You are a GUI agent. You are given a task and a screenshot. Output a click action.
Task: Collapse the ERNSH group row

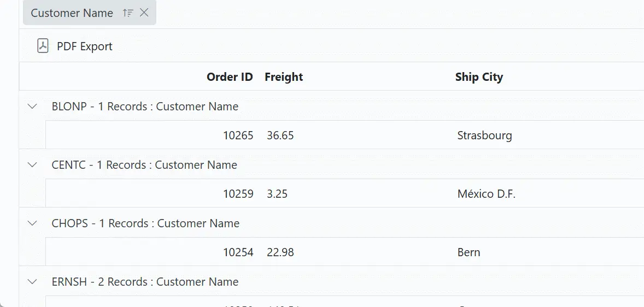[x=32, y=281]
